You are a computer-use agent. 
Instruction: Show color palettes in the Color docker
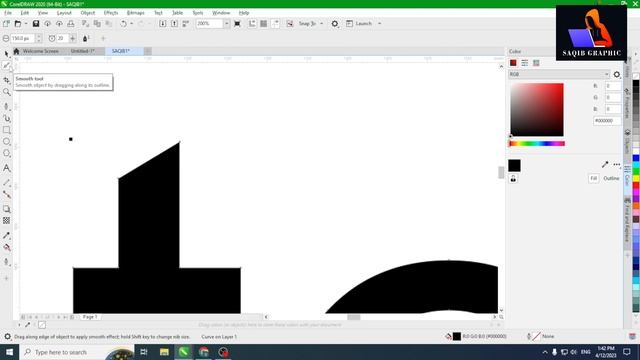coord(536,63)
